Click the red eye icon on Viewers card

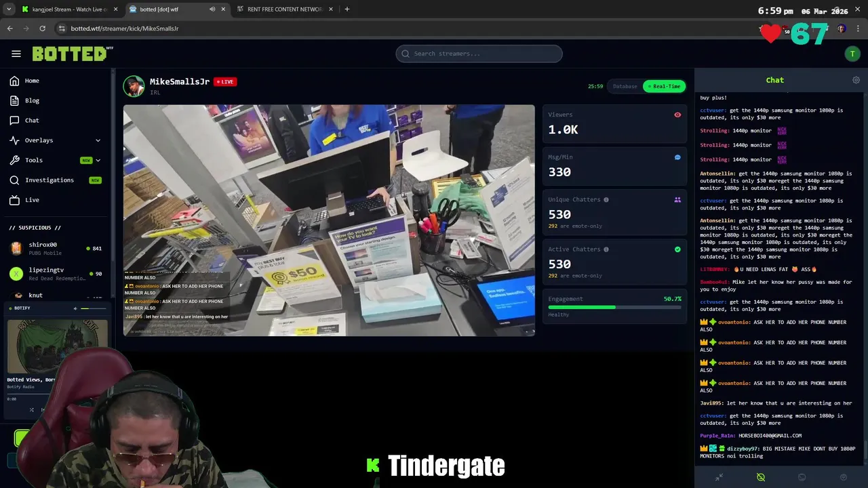click(x=677, y=115)
